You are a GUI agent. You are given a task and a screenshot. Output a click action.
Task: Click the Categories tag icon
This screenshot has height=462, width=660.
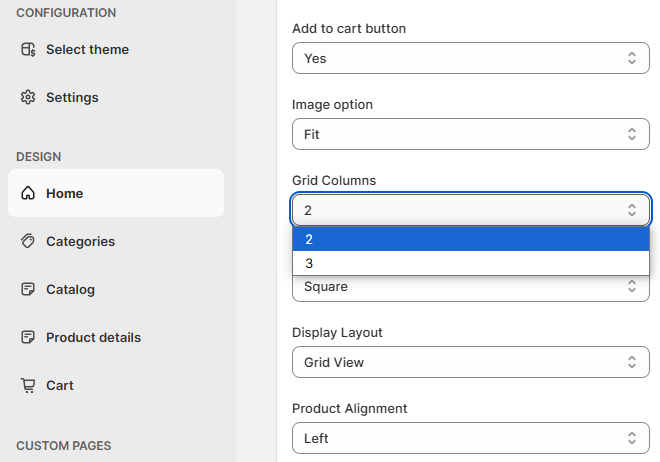coord(28,242)
